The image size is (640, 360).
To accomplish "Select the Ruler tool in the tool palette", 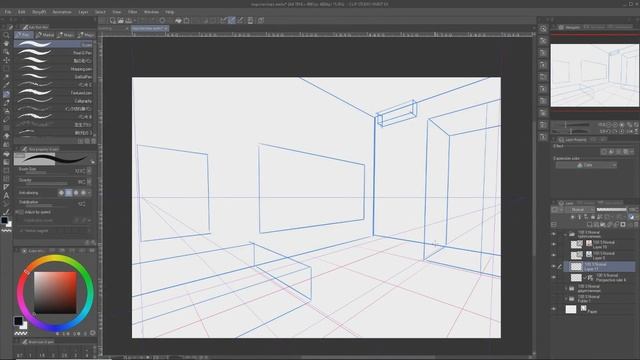I will pos(6,187).
